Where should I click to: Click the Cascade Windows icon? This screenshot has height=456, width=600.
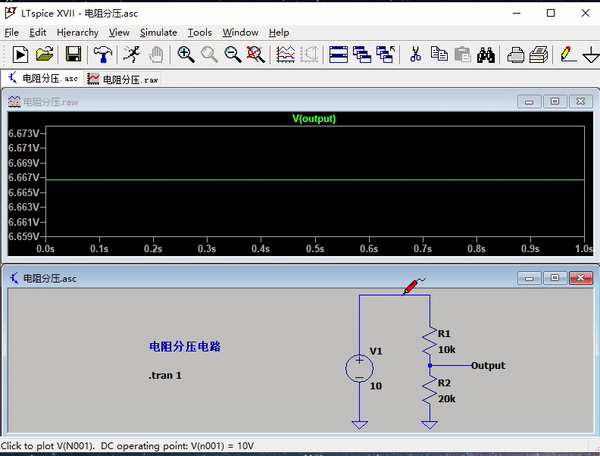coord(362,55)
